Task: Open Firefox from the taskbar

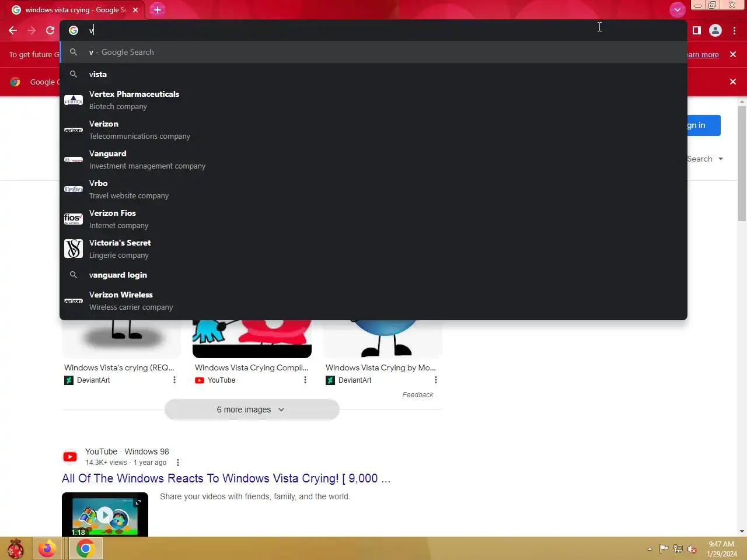Action: coord(47,548)
